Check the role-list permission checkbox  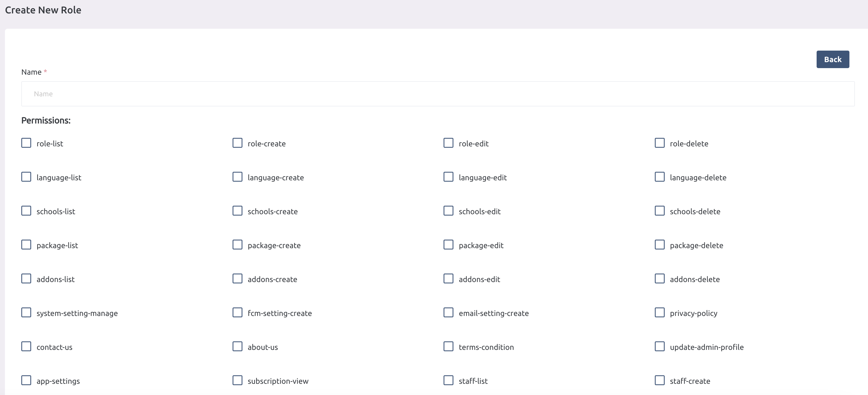tap(26, 143)
